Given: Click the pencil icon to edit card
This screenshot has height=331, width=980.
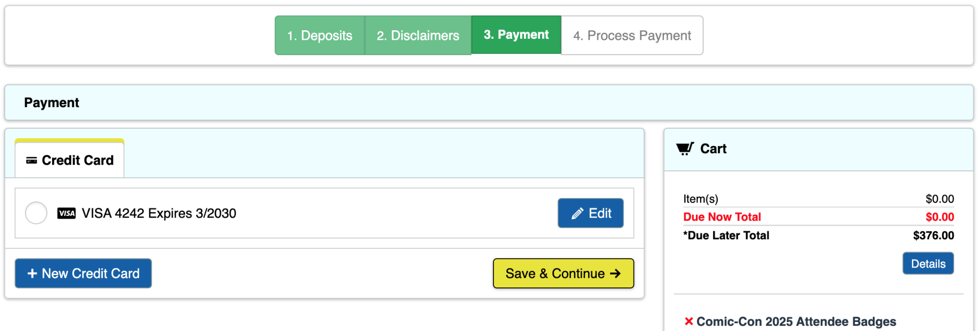Looking at the screenshot, I should click(x=578, y=213).
